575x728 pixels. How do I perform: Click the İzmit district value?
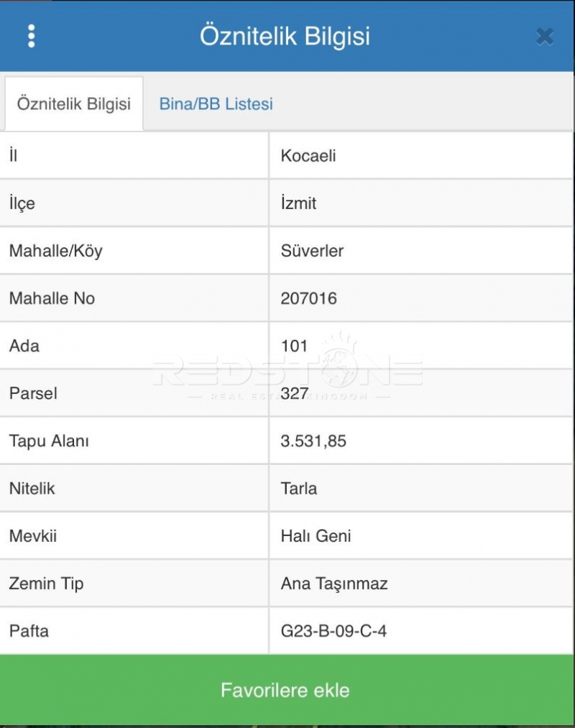298,203
